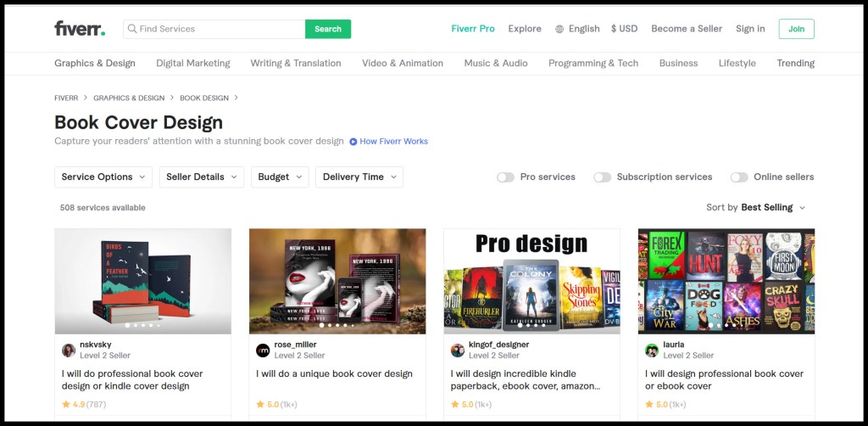This screenshot has width=868, height=426.
Task: Click the magnifier icon in search box
Action: [132, 29]
